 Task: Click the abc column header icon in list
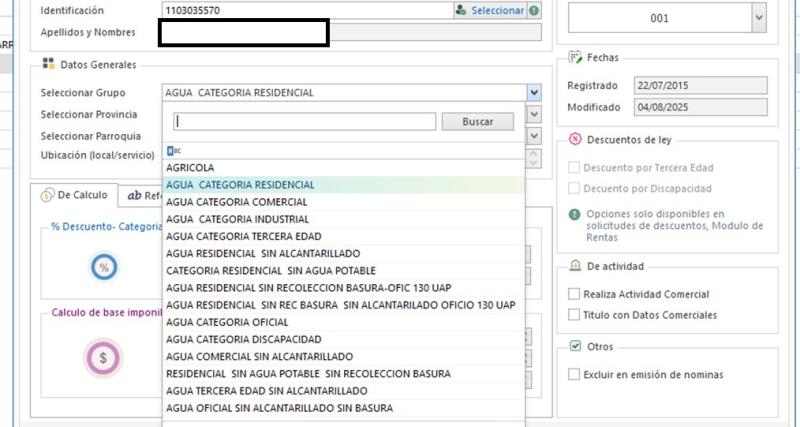(x=174, y=150)
